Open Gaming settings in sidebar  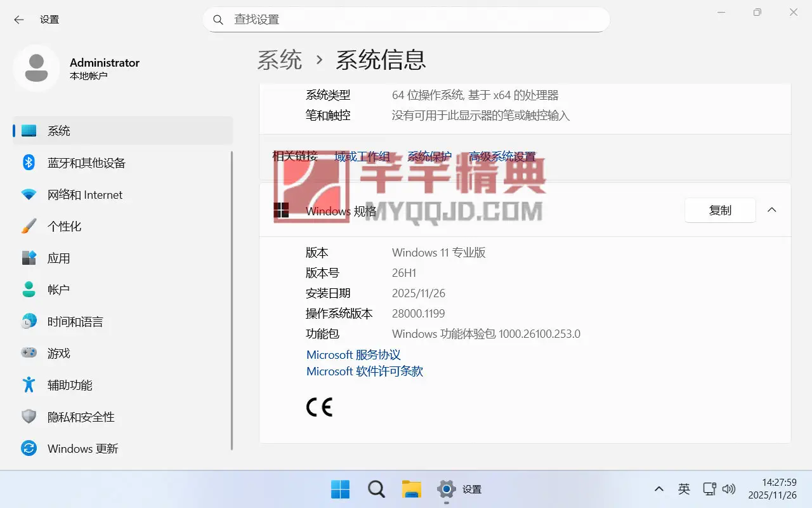point(58,354)
